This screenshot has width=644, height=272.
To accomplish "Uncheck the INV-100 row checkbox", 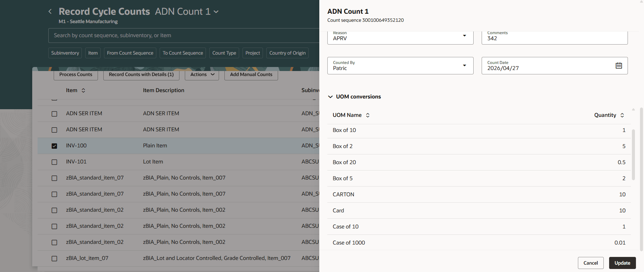I will (54, 146).
